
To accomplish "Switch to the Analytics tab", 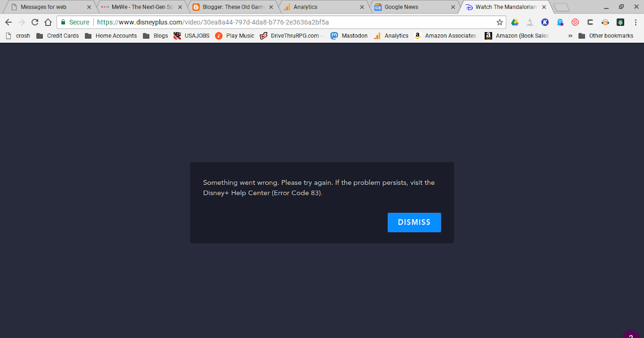I will [323, 7].
